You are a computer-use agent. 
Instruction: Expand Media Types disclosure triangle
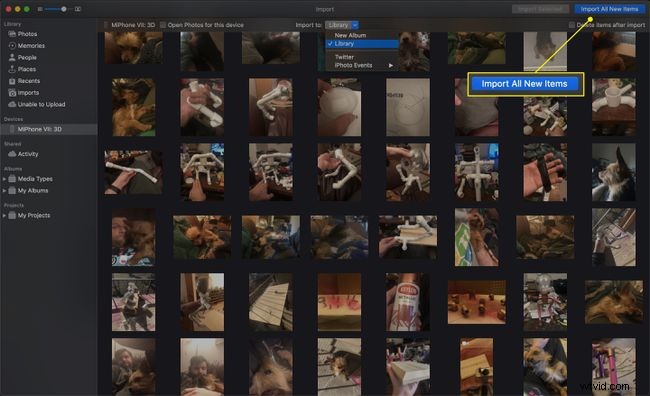tap(4, 179)
